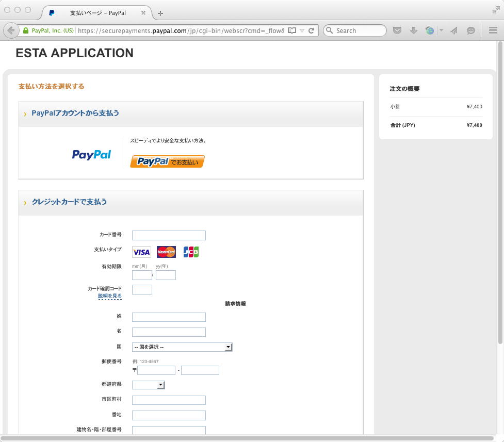This screenshot has width=504, height=442.
Task: Click the fullscreen arrows icon
Action: point(496,10)
